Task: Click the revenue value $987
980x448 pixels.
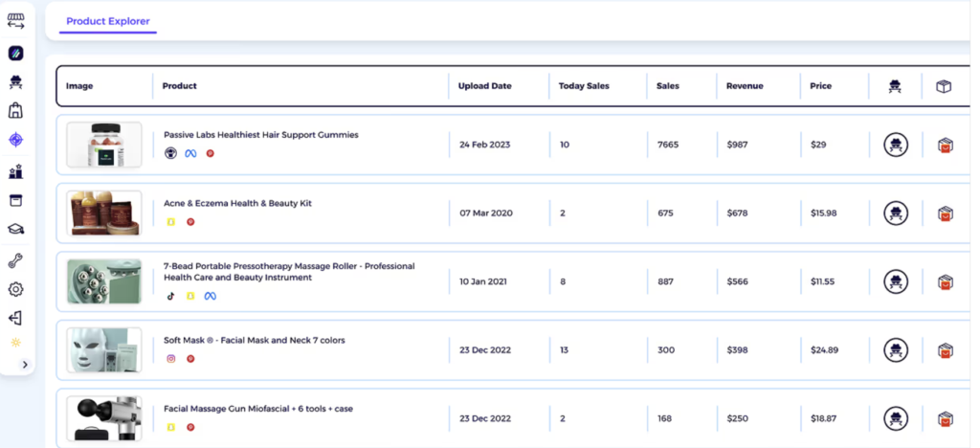Action: click(737, 145)
